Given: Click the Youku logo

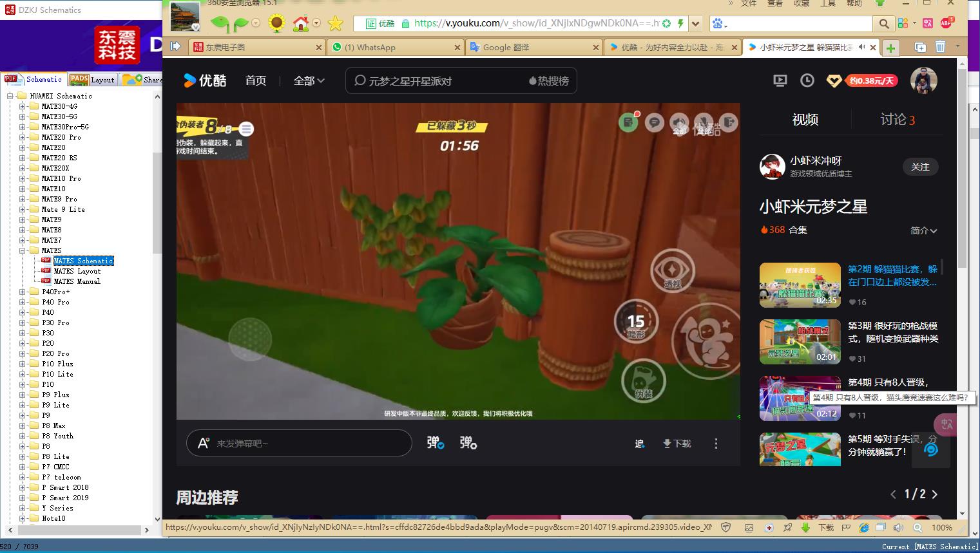Looking at the screenshot, I should tap(205, 80).
